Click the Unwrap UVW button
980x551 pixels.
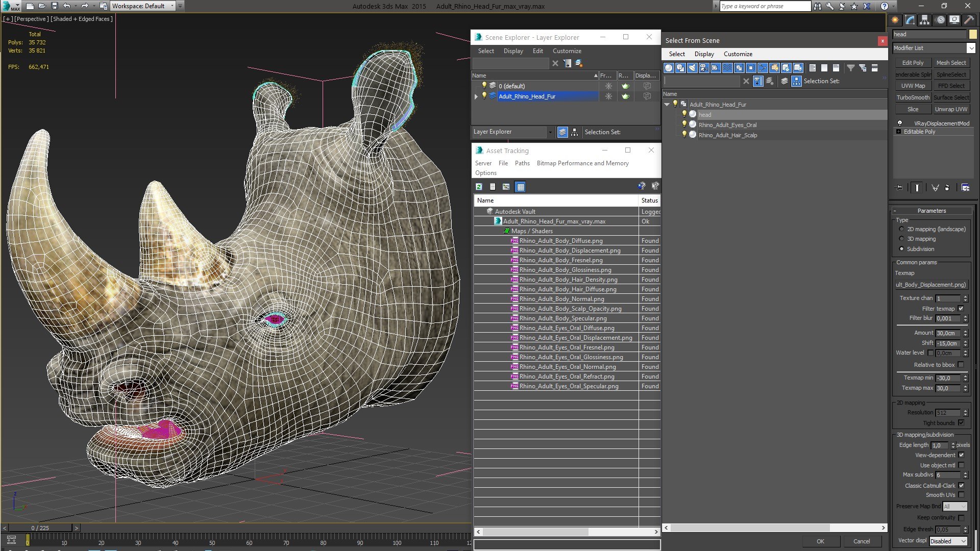pyautogui.click(x=951, y=109)
